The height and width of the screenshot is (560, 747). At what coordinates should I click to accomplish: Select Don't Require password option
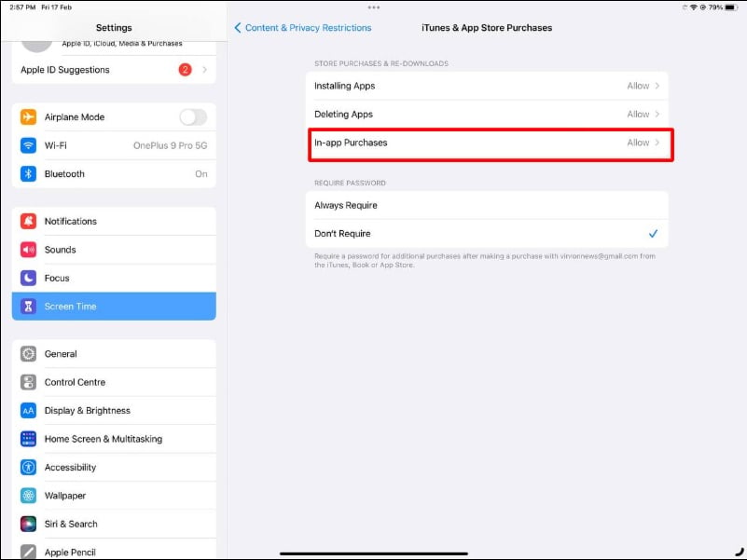pyautogui.click(x=487, y=233)
